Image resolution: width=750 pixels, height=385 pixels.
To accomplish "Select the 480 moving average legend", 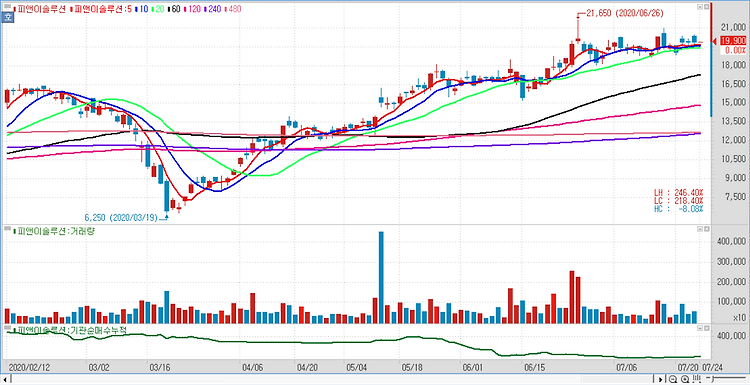I will pos(233,9).
